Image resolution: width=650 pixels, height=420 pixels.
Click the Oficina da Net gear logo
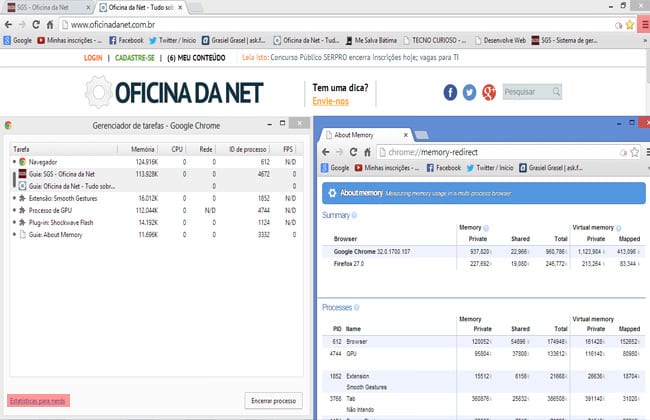[x=99, y=92]
